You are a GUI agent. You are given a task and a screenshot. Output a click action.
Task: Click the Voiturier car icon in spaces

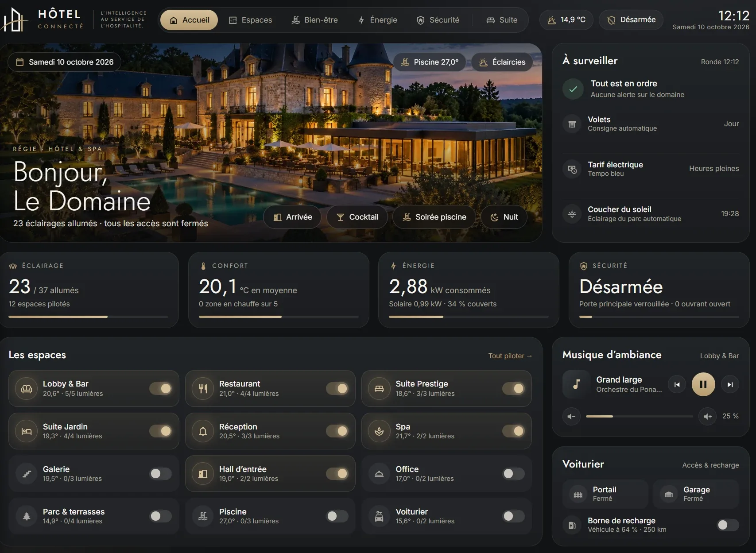(379, 516)
